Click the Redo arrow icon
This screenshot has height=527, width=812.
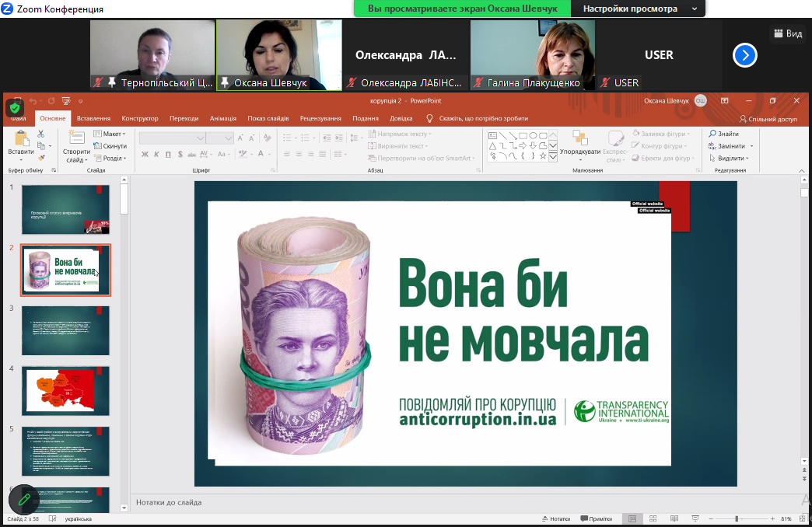click(51, 101)
